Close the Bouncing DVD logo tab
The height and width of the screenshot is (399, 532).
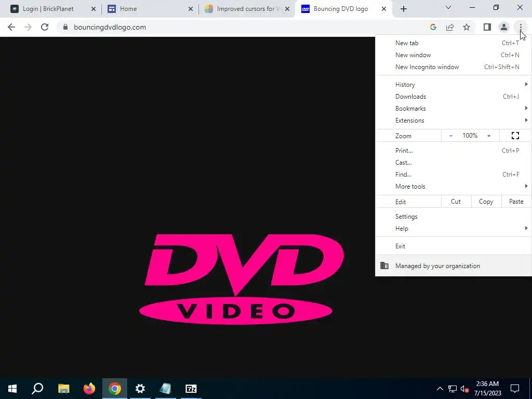coord(384,9)
